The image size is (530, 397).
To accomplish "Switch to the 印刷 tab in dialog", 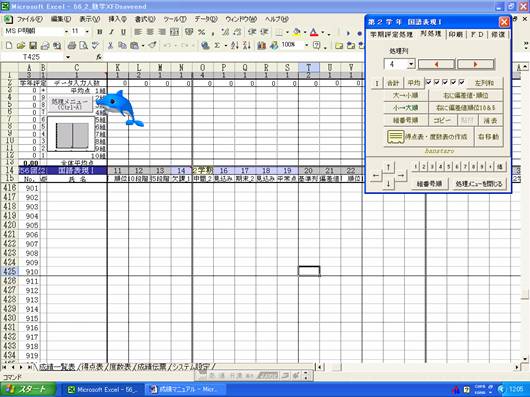I will click(456, 34).
